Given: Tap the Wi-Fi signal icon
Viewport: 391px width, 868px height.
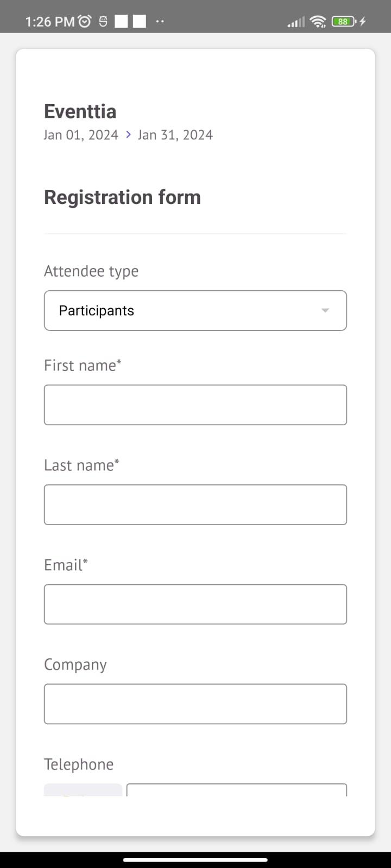Looking at the screenshot, I should (x=318, y=22).
